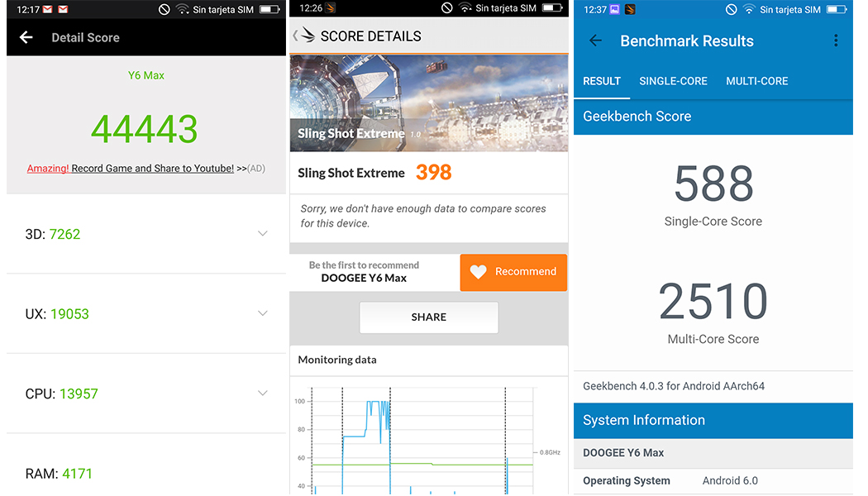This screenshot has width=868, height=496.
Task: Tap orange 3DMark notification icon beside 12:37
Action: [x=630, y=9]
